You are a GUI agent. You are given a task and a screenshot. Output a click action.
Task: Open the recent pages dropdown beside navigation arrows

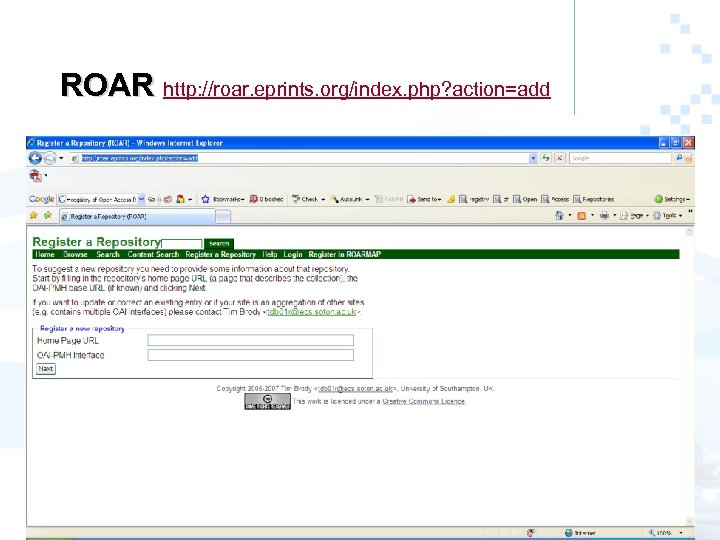pos(61,158)
